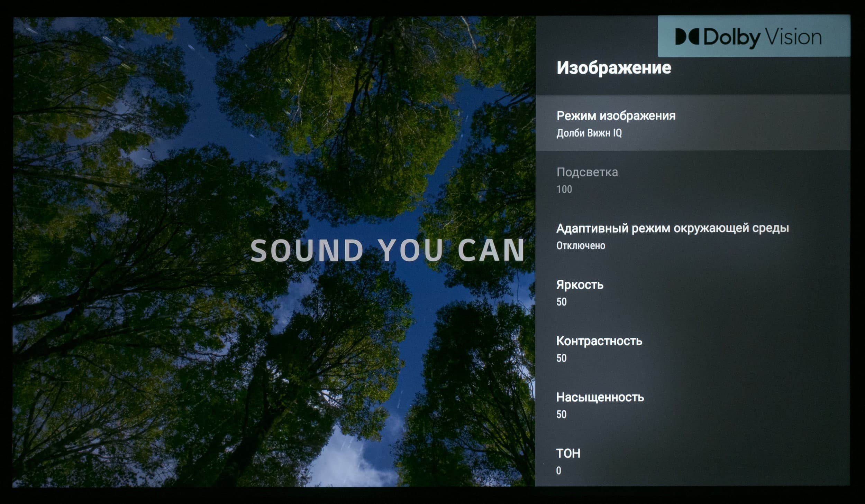Open the Контрастность setting

pyautogui.click(x=599, y=341)
